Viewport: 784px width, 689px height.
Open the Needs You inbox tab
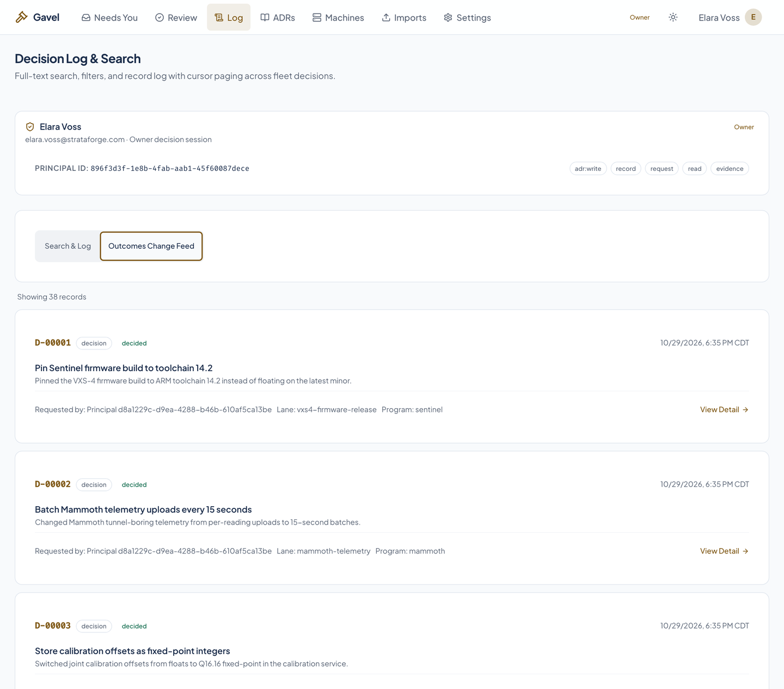pyautogui.click(x=109, y=17)
